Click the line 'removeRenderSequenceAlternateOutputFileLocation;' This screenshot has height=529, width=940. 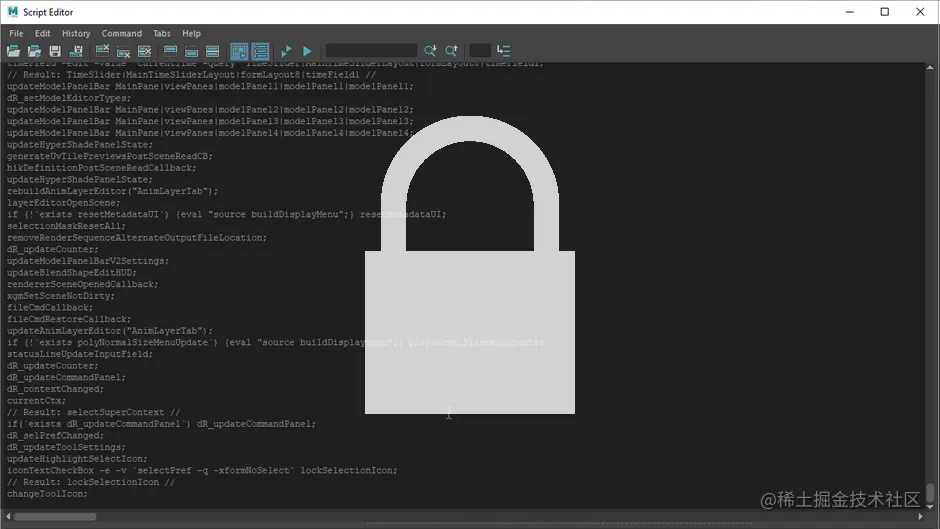(x=137, y=238)
